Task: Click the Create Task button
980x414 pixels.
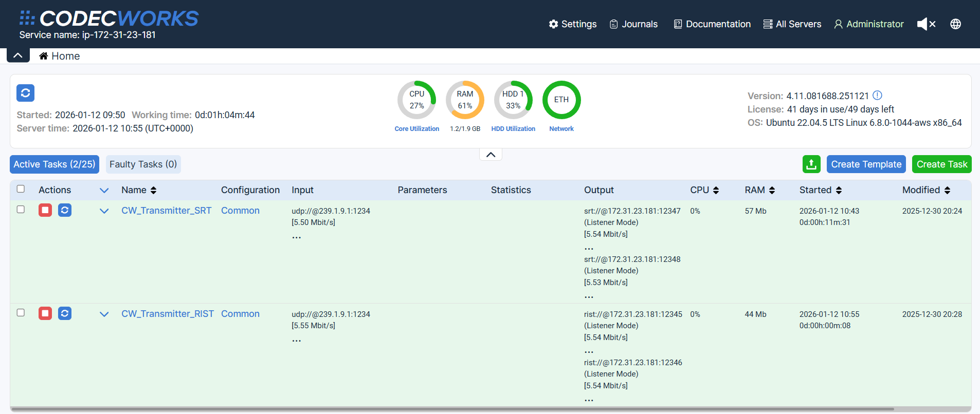Action: click(x=941, y=164)
